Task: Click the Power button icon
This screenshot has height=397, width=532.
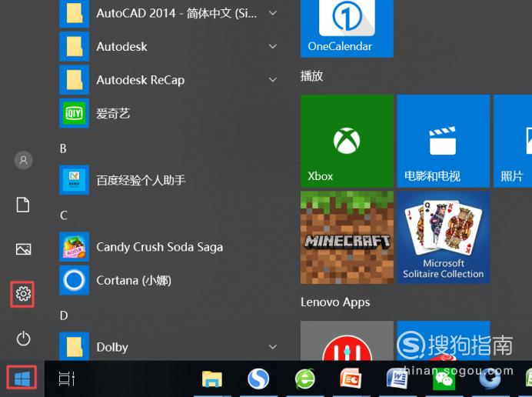Action: (23, 339)
